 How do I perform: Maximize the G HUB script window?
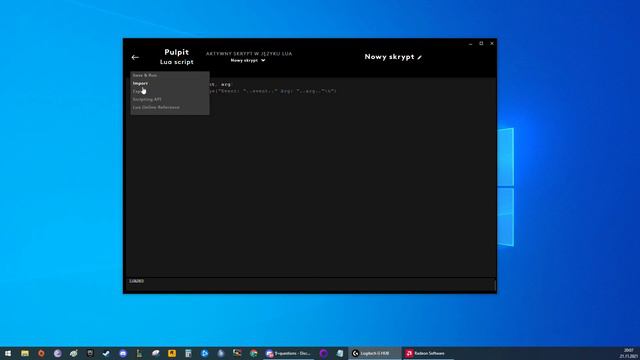pos(481,43)
